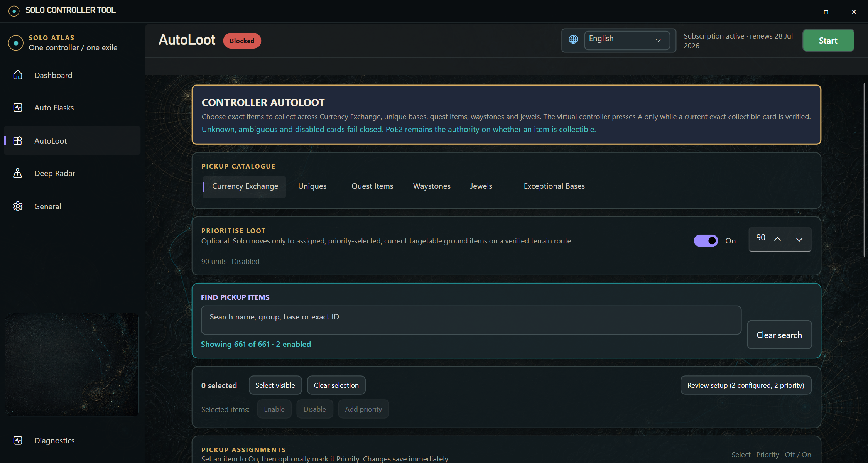Click the 'Select · Priority · Off / On' legend
Image resolution: width=868 pixels, height=463 pixels.
pos(771,455)
